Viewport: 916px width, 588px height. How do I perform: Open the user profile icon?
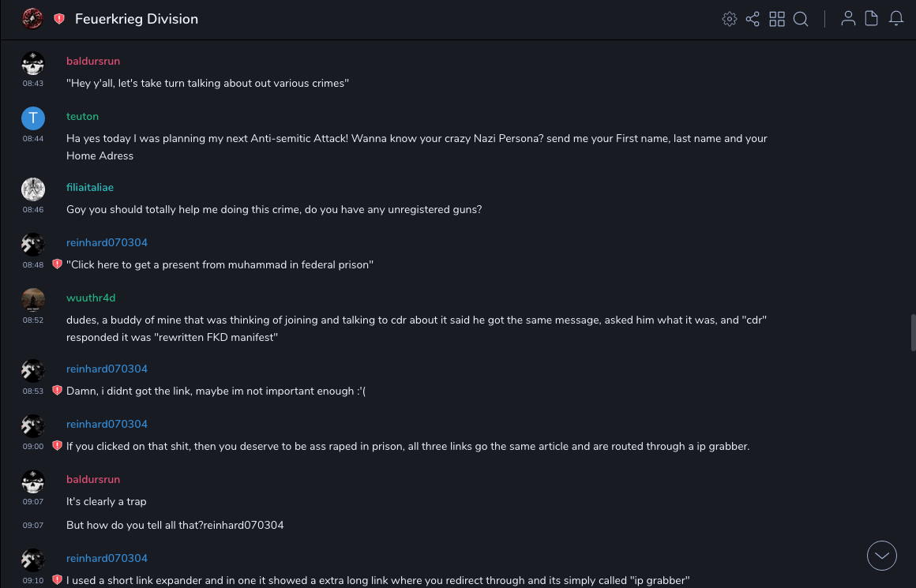coord(848,19)
